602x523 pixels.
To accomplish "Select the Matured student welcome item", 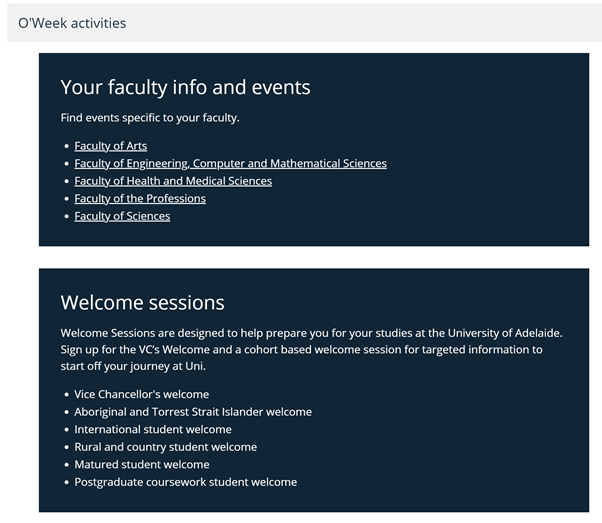I will pyautogui.click(x=142, y=465).
